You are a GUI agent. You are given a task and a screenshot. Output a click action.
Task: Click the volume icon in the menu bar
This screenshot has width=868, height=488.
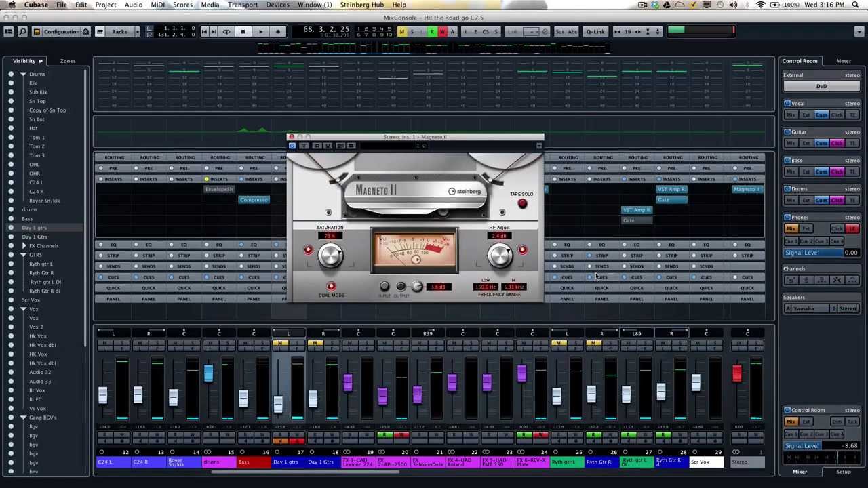733,5
